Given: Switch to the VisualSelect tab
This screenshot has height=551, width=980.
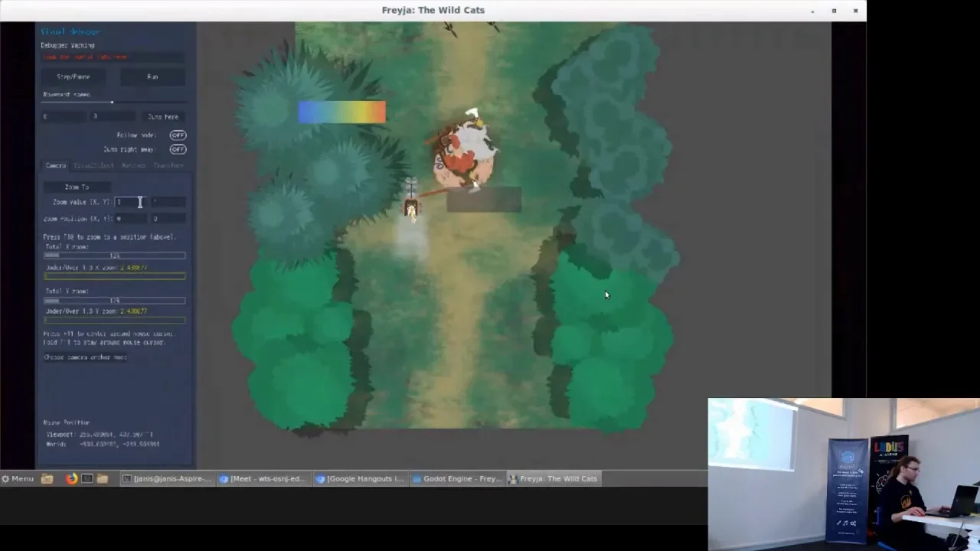Looking at the screenshot, I should [x=93, y=165].
